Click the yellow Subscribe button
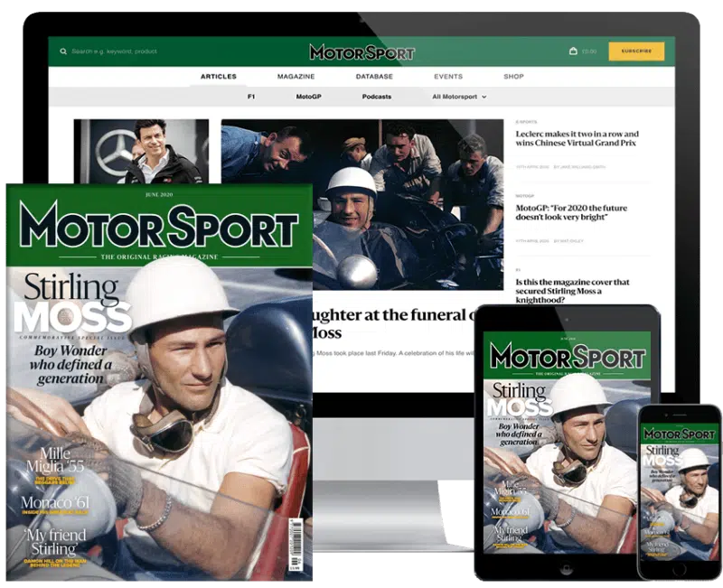Screen dimensions: 723x588 (x=636, y=51)
